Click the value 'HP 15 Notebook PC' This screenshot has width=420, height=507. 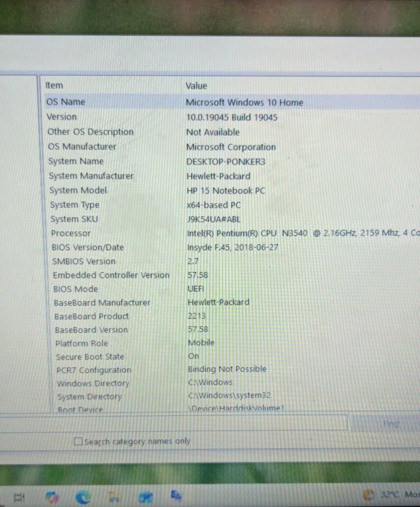[x=226, y=190]
